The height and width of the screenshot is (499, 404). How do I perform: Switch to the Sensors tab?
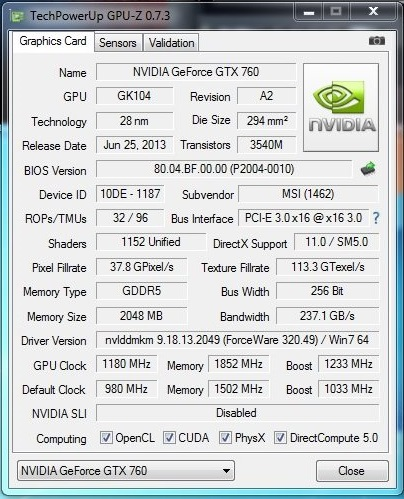[x=118, y=43]
